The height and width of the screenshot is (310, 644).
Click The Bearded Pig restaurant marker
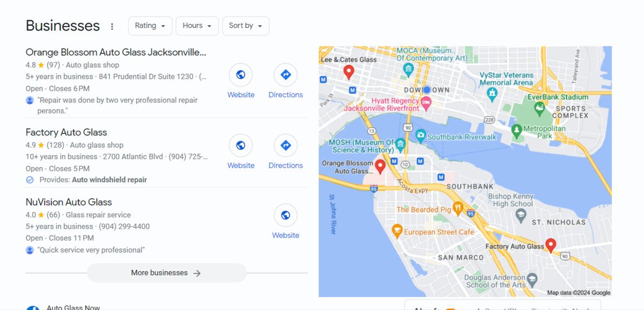pos(458,207)
